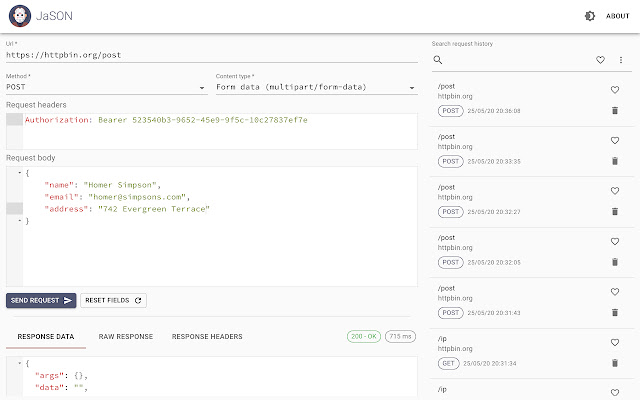Viewport: 640px width, 400px height.
Task: Delete the 20:33:35 /post history entry
Action: click(x=615, y=161)
